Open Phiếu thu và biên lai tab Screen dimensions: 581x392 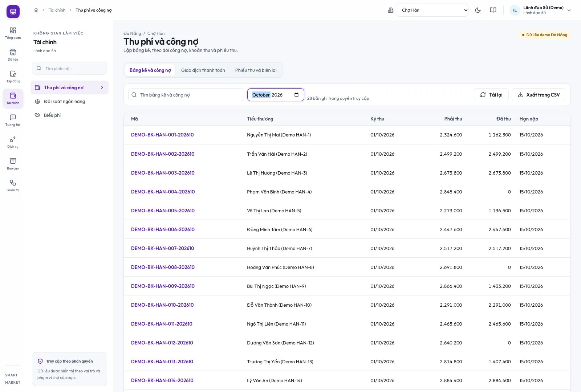[256, 70]
